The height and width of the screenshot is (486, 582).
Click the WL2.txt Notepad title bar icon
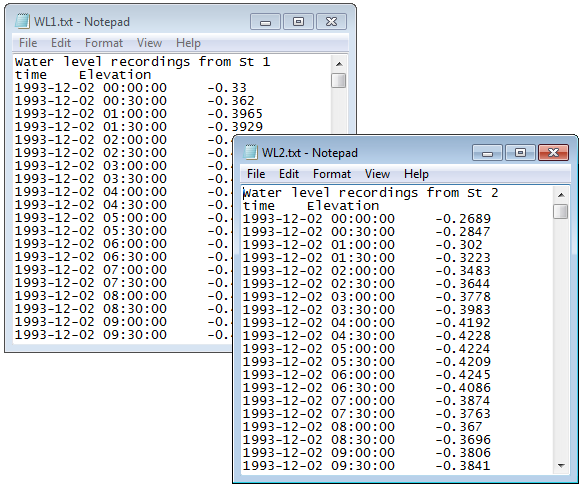(x=250, y=152)
